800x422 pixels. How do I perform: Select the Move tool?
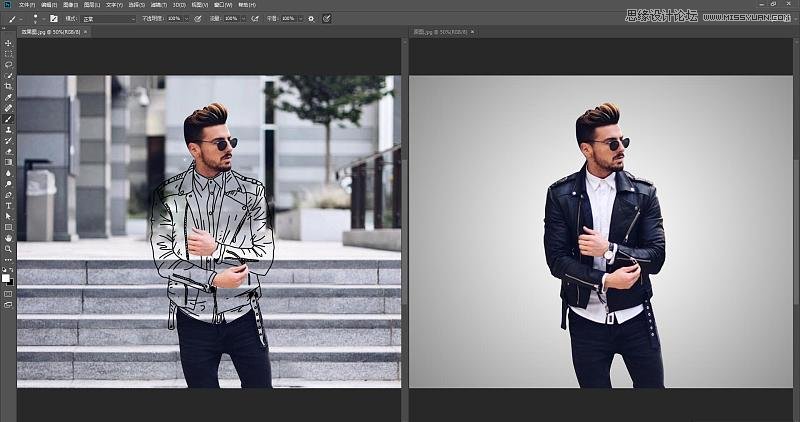[8, 43]
